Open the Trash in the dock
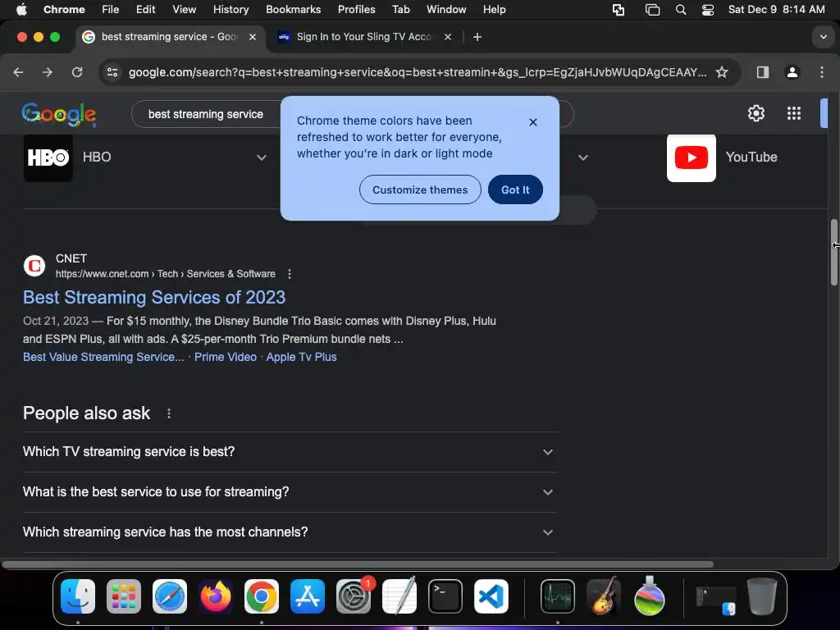Screen dimensions: 840x630 point(762,596)
